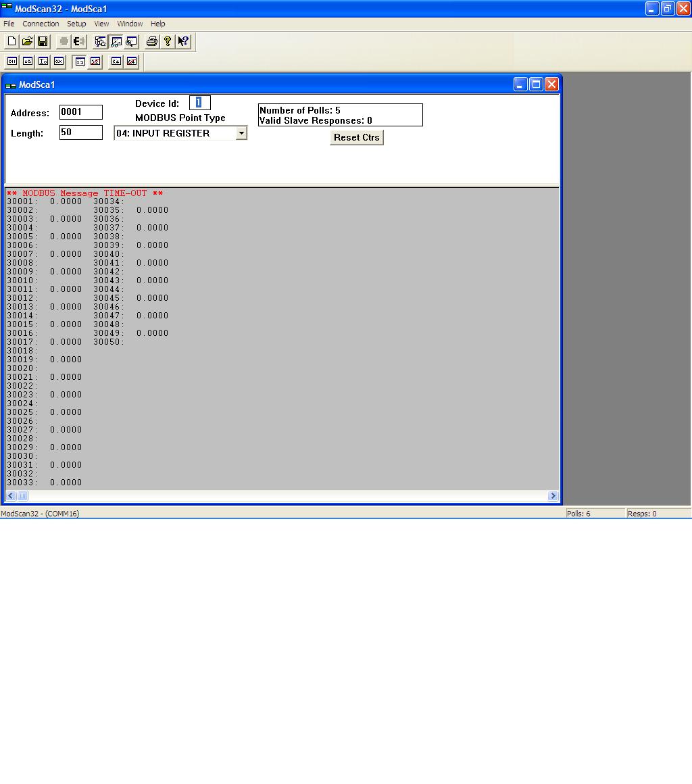Open the File menu

tap(9, 24)
